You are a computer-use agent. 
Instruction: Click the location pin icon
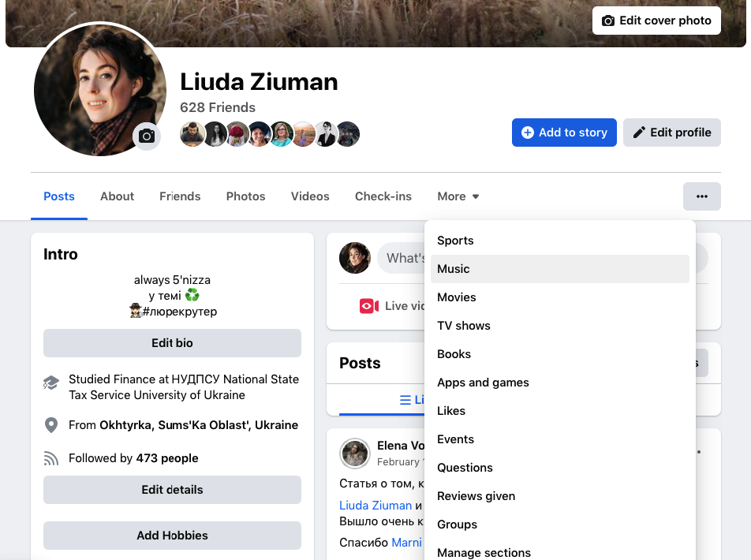pos(50,425)
